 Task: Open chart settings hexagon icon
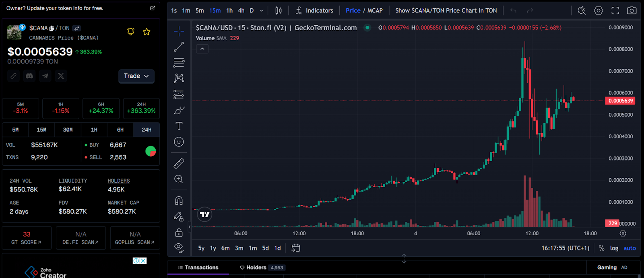point(599,10)
